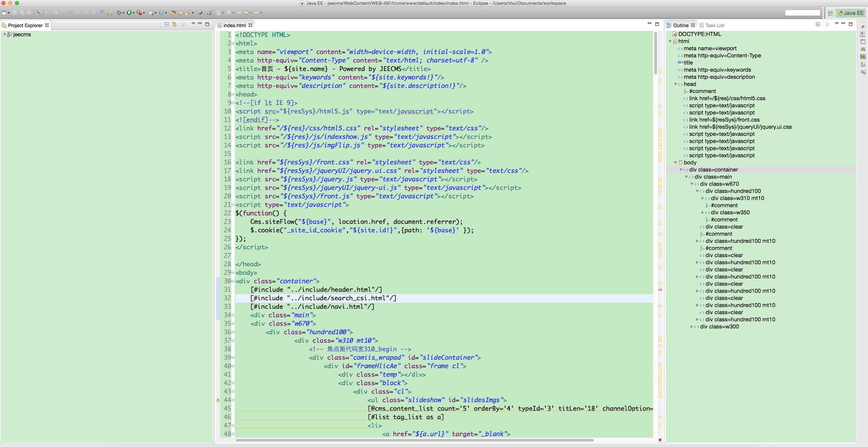Collapse the head node in Outline
The image size is (868, 447).
pyautogui.click(x=675, y=84)
